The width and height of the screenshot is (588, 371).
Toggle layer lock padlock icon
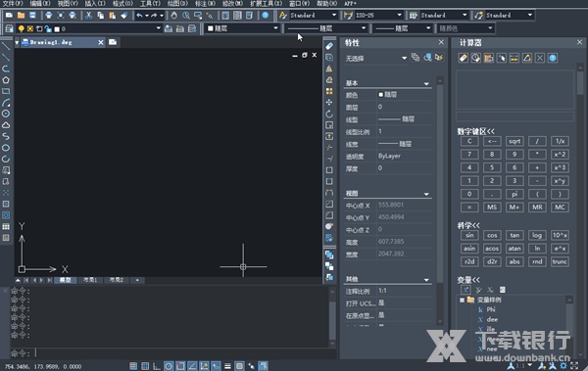pyautogui.click(x=48, y=28)
